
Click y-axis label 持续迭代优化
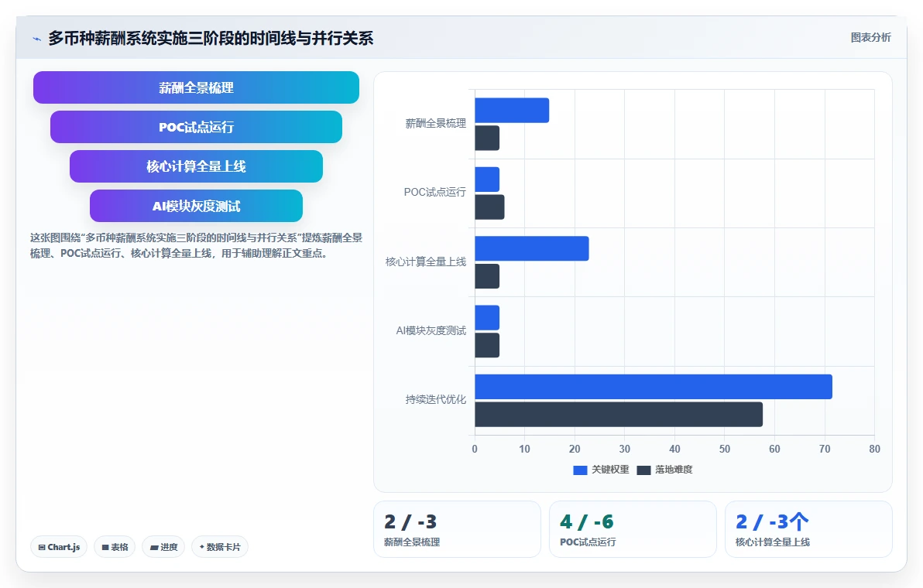pos(436,400)
